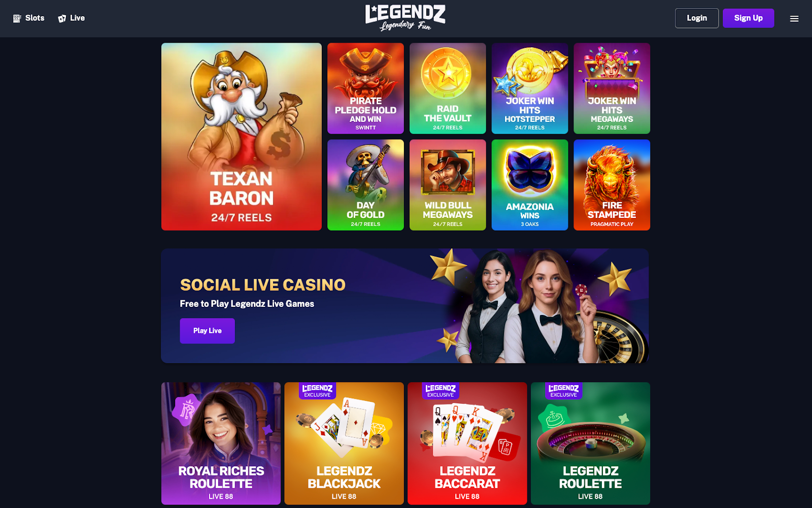Open the Live menu item
The height and width of the screenshot is (508, 812).
coord(71,18)
